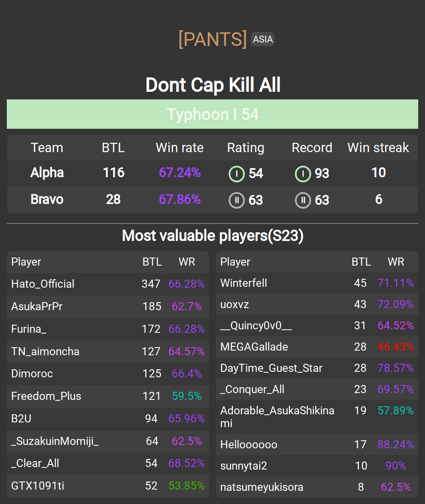Screen dimensions: 425x504
Task: Click the Bravo team row label
Action: 47,199
